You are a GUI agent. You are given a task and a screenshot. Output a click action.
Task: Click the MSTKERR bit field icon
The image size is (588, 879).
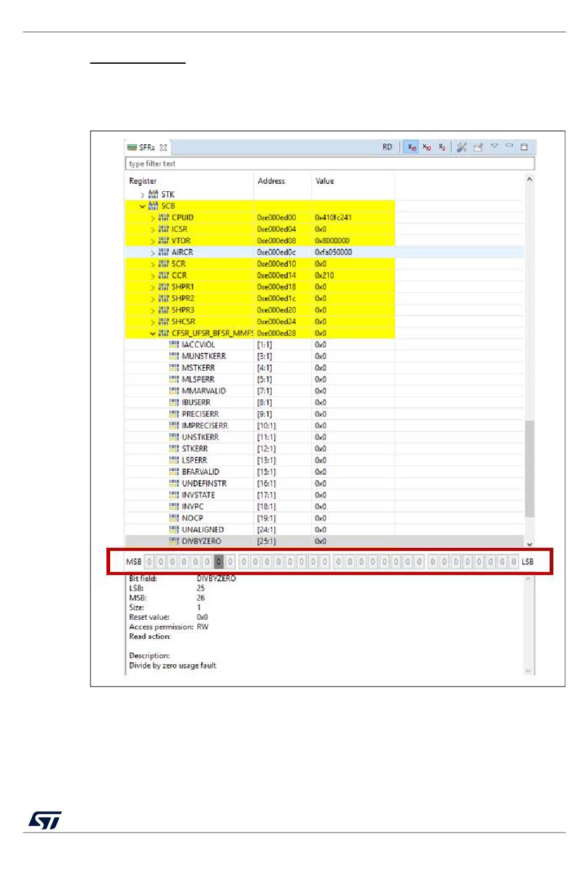click(x=174, y=368)
